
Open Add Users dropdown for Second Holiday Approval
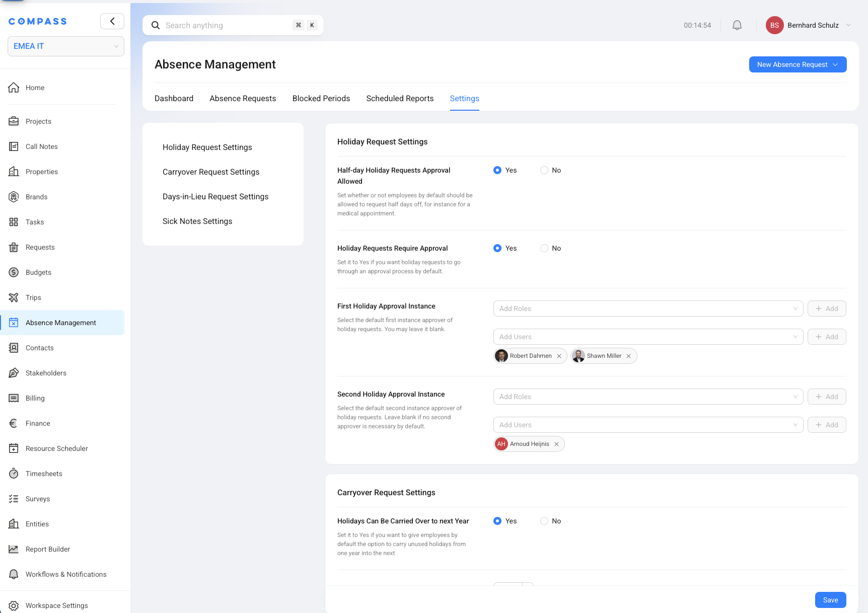(648, 425)
